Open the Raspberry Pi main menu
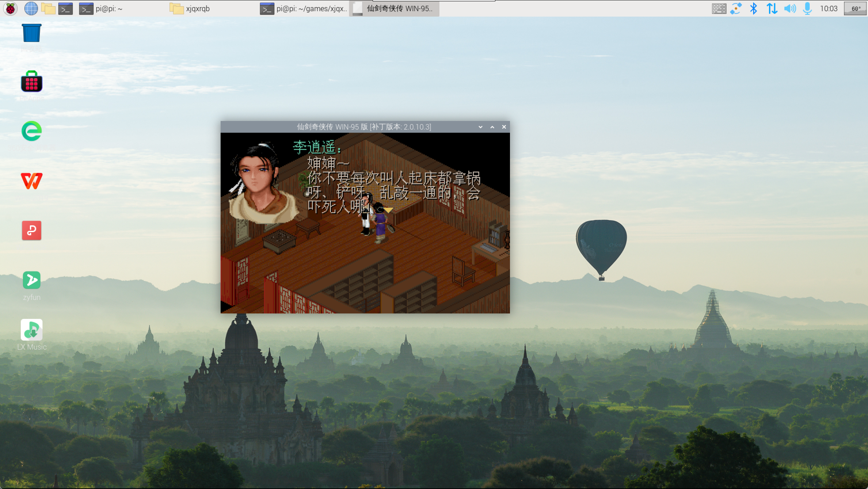The width and height of the screenshot is (868, 489). tap(10, 8)
